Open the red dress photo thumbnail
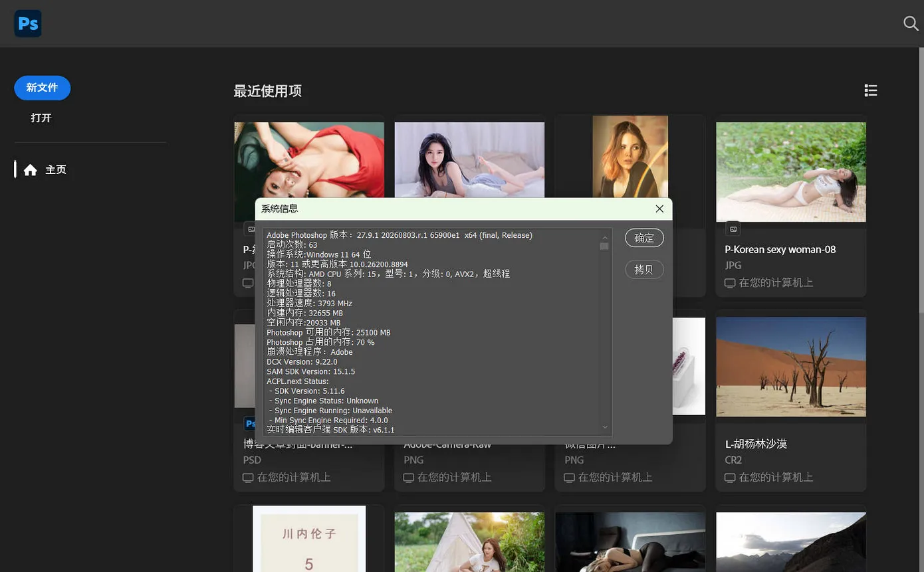The width and height of the screenshot is (924, 572). (309, 159)
